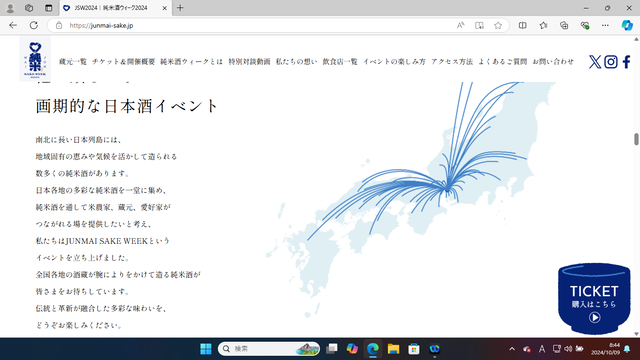The image size is (640, 360).
Task: Go back with the browser back arrow
Action: click(13, 25)
